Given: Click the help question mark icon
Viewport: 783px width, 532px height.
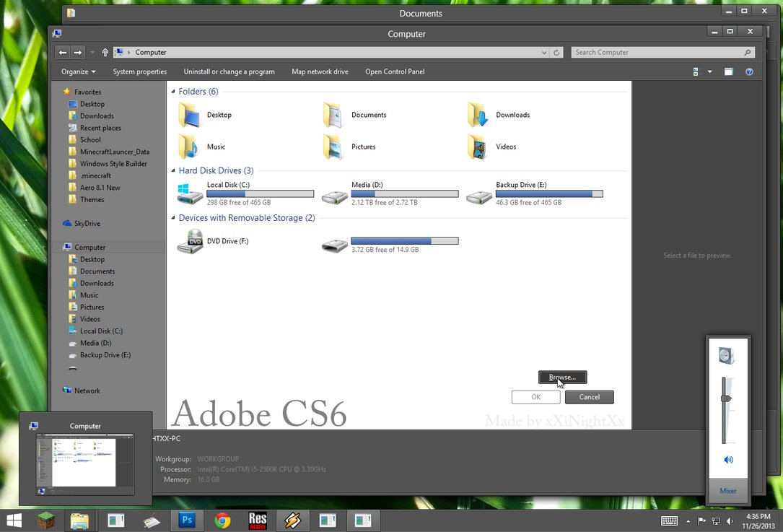Looking at the screenshot, I should tap(749, 72).
